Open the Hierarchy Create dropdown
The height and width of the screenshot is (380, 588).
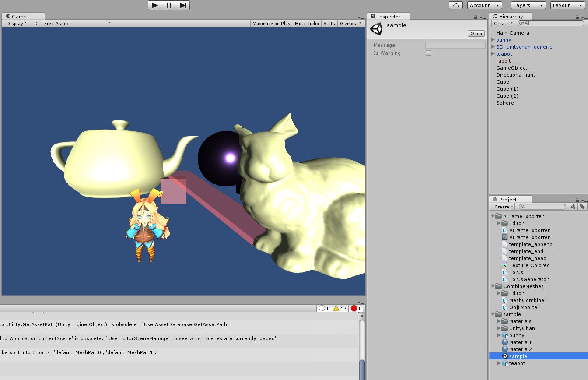503,23
